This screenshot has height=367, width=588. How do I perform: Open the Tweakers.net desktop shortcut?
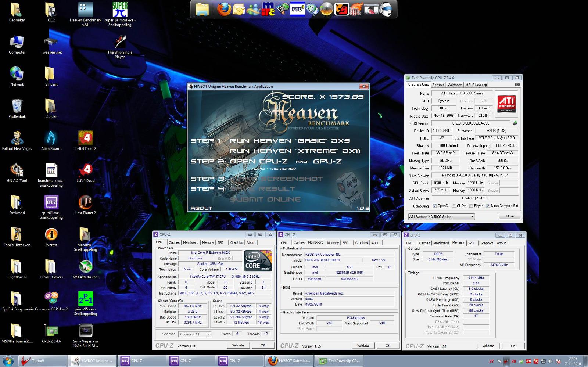[x=51, y=45]
